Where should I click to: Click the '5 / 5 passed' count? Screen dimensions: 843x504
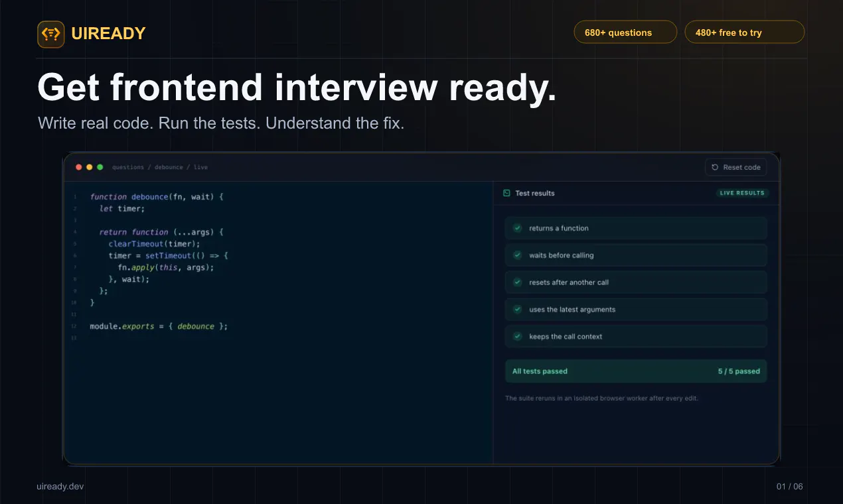pos(739,371)
